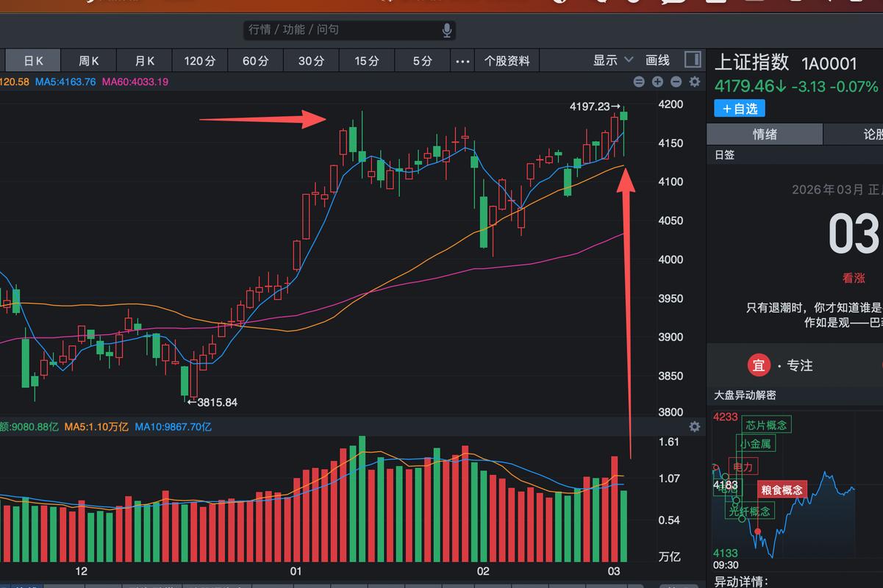Click the +自选 add to watchlist button
Screen dimensions: 883x588
tap(740, 109)
